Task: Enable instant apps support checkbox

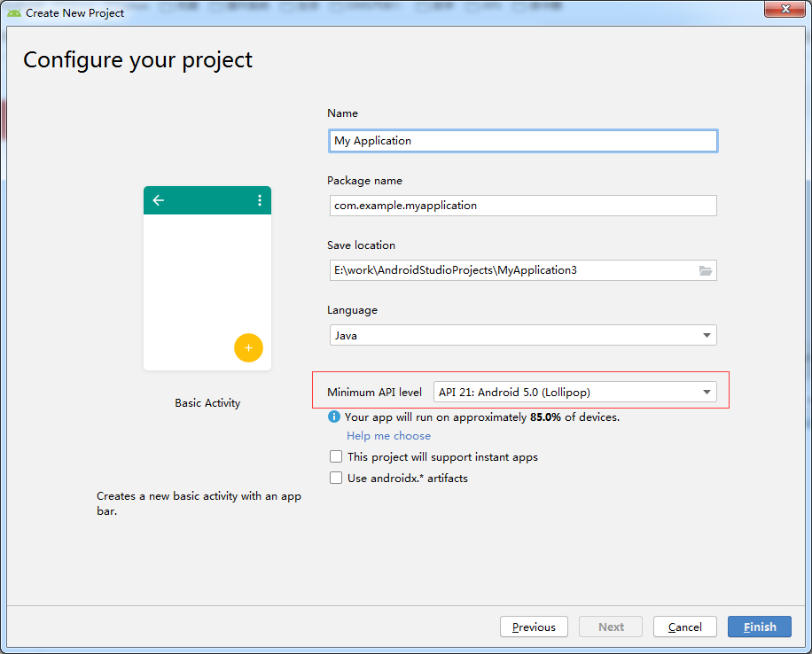Action: 336,456
